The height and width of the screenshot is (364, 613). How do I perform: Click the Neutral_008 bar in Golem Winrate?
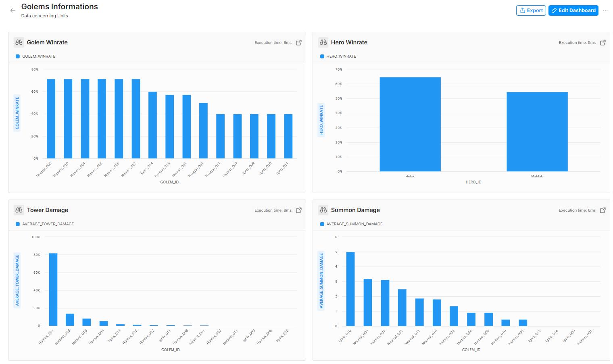tap(51, 119)
